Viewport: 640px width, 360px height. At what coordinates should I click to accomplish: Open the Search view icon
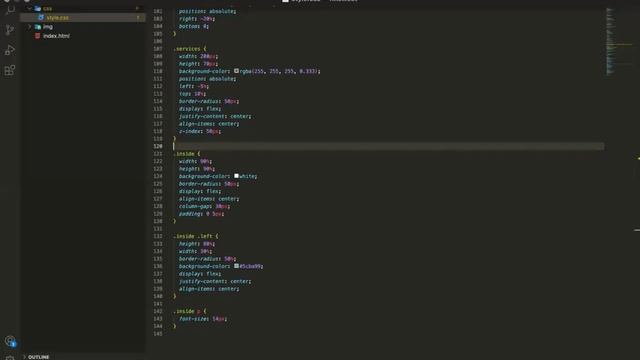10,10
